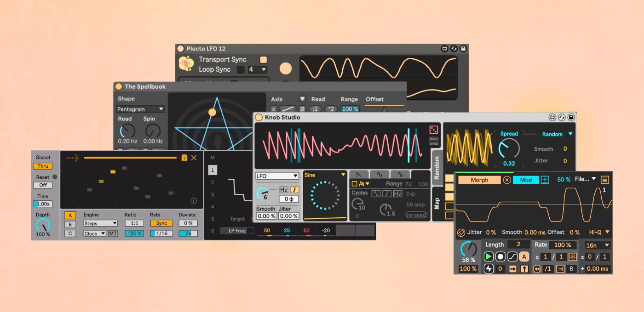The image size is (644, 312).
Task: Click the 0 φ phase field under the Hz toggle
Action: point(289,199)
